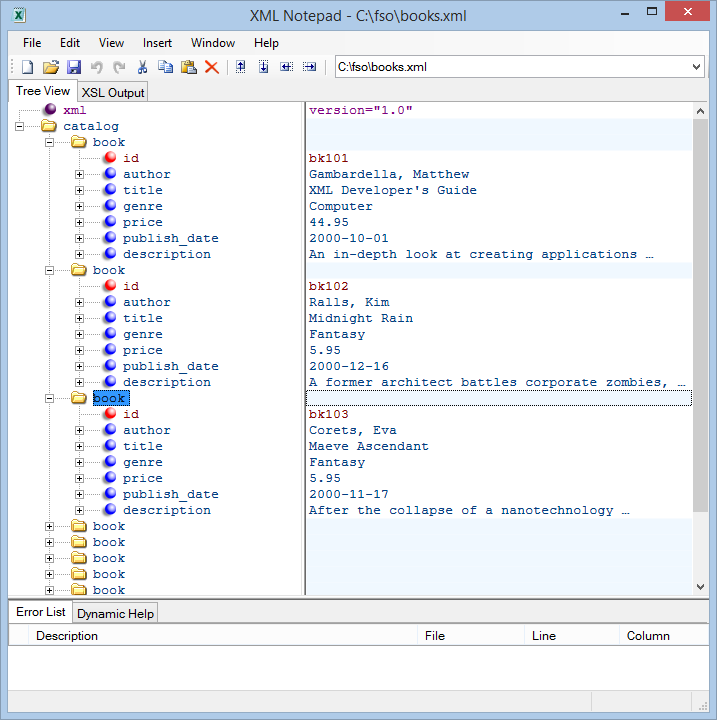
Task: Save the file using the floppy disk icon
Action: pyautogui.click(x=74, y=67)
